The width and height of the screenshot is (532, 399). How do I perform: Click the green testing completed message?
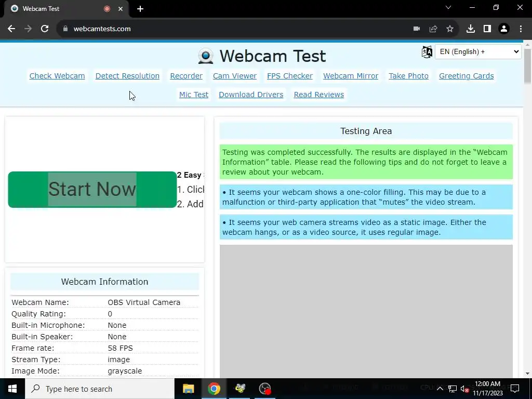click(x=366, y=162)
